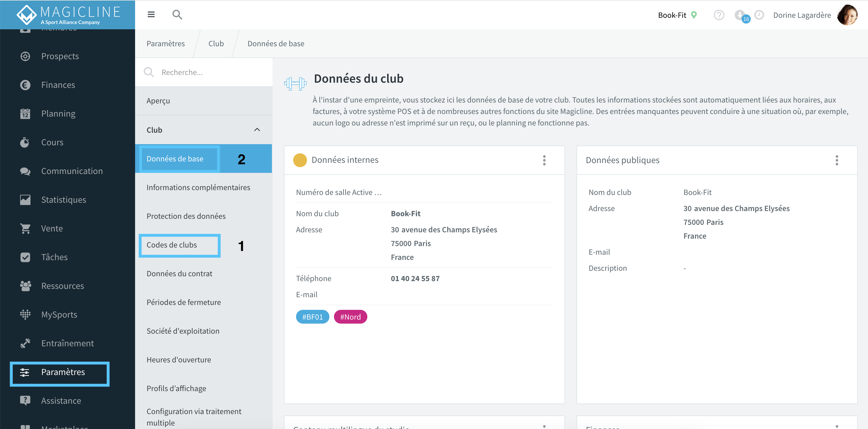Click the Club breadcrumb

click(x=216, y=43)
